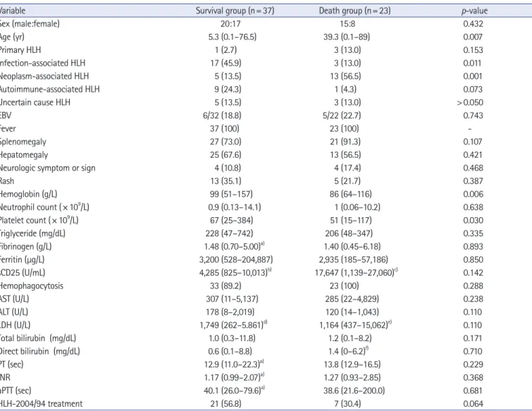Click the 'Triglyceride (mg/dL)' row label

[x=32, y=233]
